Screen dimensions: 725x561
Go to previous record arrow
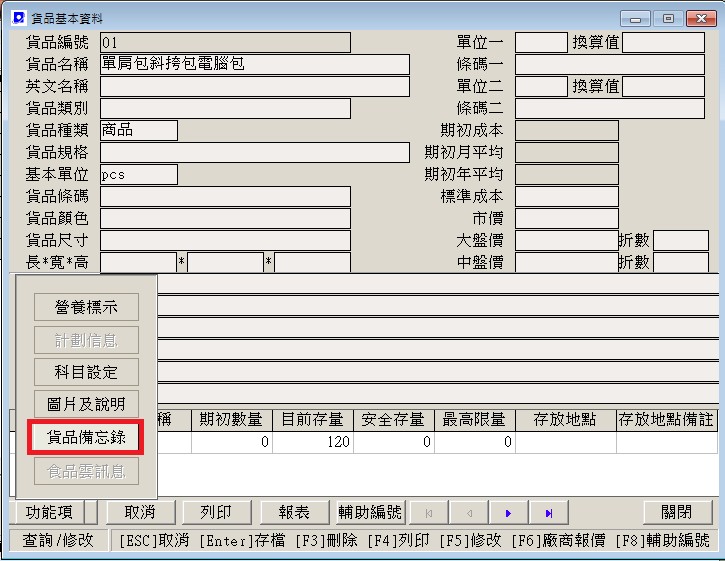469,513
